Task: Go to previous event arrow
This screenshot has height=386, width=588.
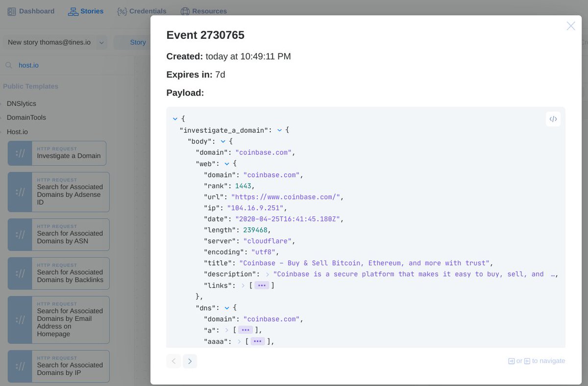Action: (x=173, y=362)
